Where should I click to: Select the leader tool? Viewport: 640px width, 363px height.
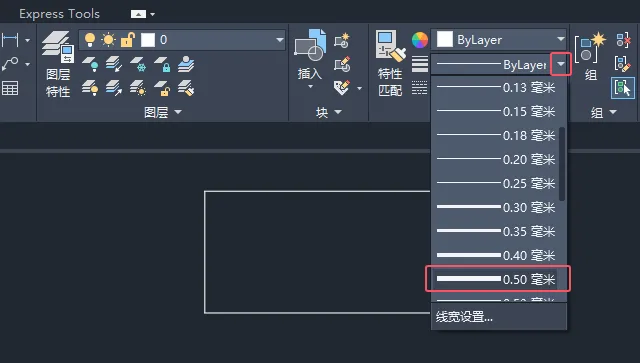(x=10, y=64)
